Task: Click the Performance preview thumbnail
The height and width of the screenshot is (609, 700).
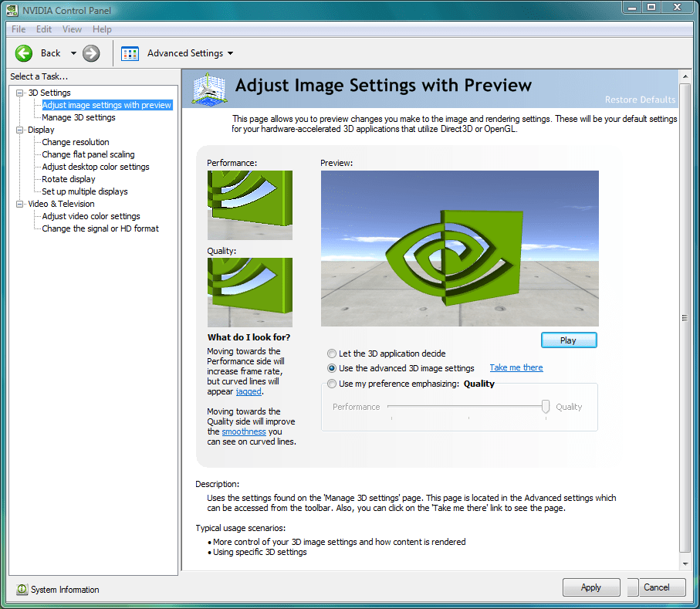Action: point(249,204)
